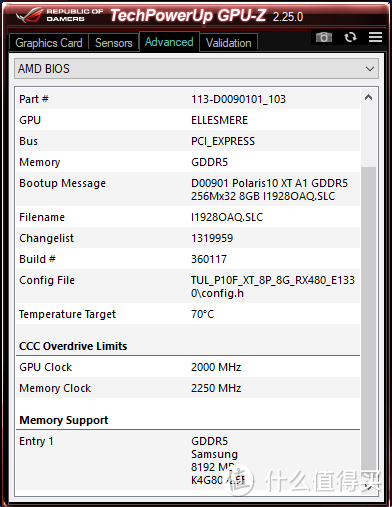Screen dimensions: 392x507
Task: Click the Memory Clock label
Action: click(x=55, y=388)
